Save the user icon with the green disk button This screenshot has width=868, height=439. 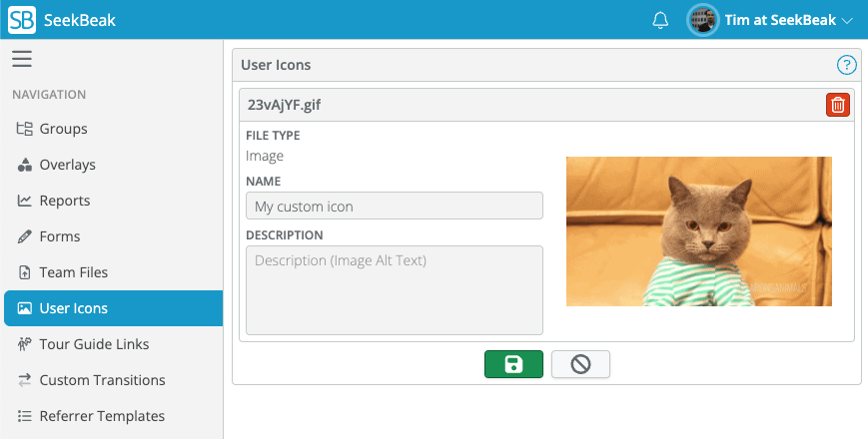coord(513,364)
